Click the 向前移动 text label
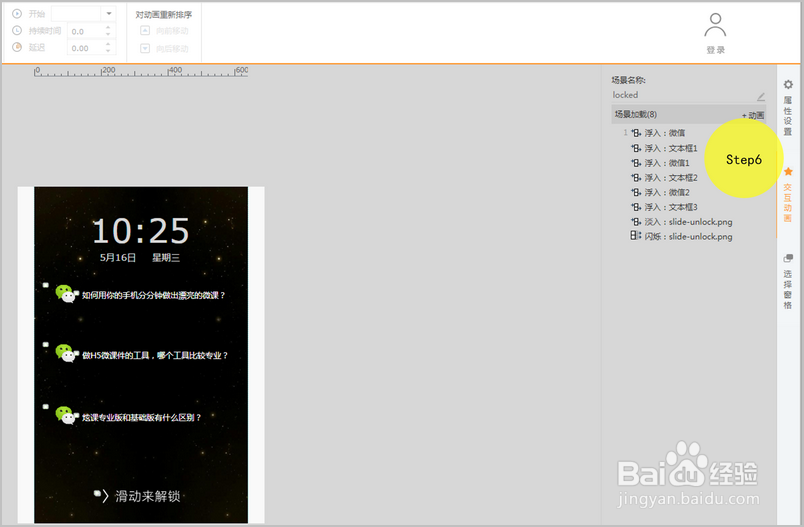This screenshot has width=804, height=527. coord(172,31)
